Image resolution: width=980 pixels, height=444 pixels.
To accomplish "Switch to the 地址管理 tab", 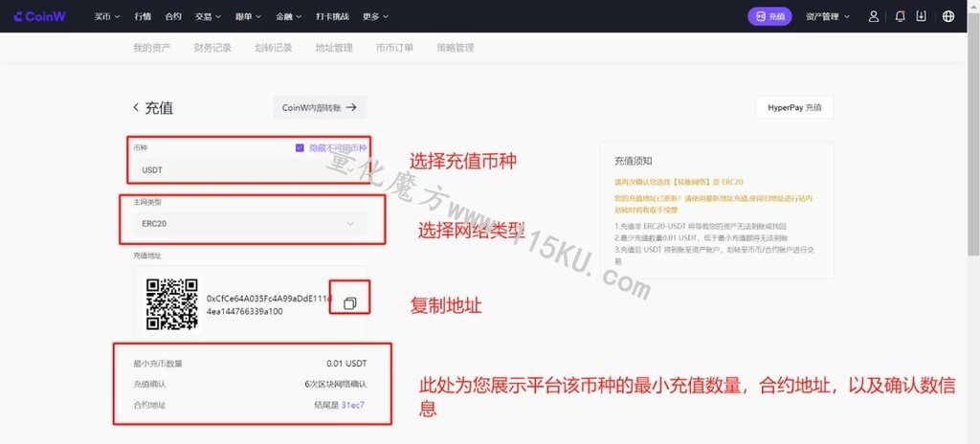I will (x=334, y=48).
